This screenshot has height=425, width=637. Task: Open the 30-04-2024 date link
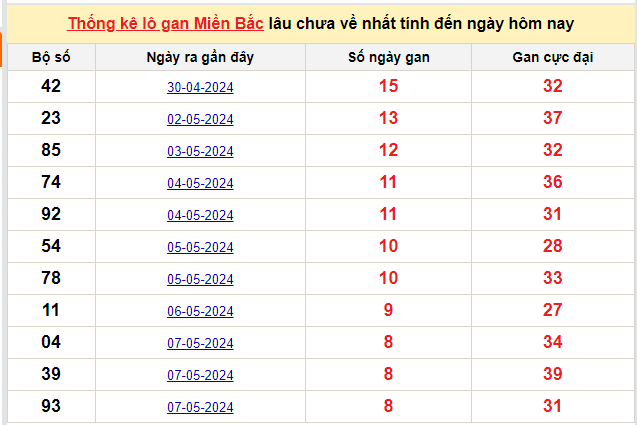click(200, 88)
